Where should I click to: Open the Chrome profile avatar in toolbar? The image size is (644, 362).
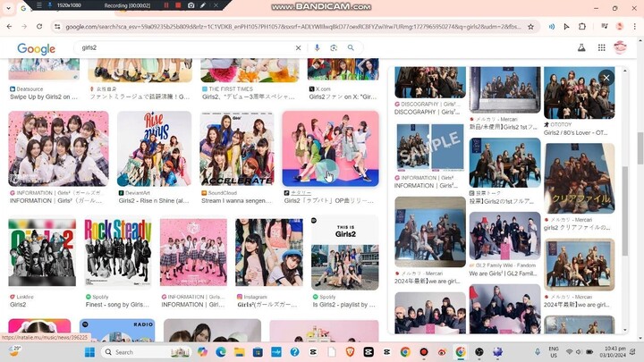pyautogui.click(x=620, y=26)
